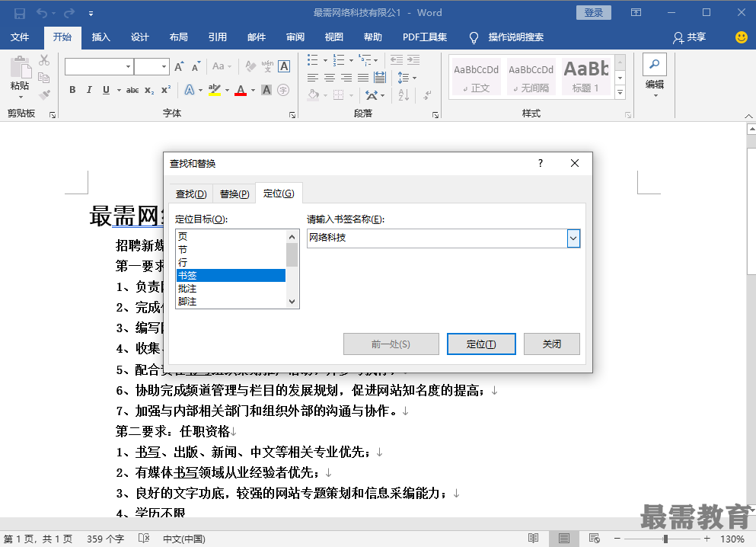Justify paragraph text

363,78
